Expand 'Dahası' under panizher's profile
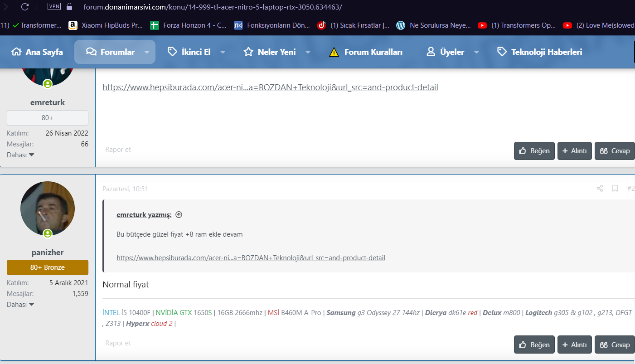The height and width of the screenshot is (364, 635). click(x=21, y=305)
